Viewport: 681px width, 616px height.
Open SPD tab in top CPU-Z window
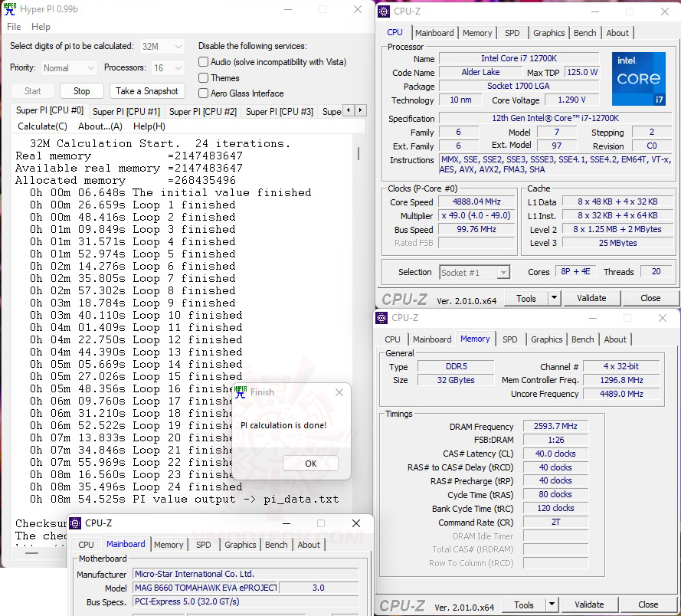coord(512,33)
